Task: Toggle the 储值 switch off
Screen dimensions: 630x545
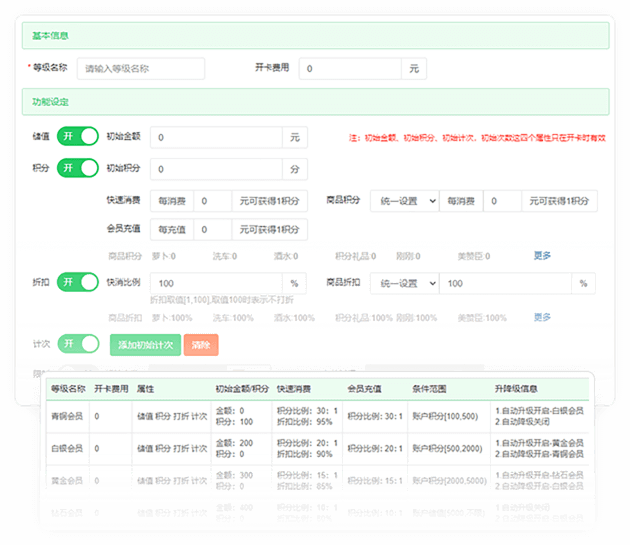Action: (x=78, y=136)
